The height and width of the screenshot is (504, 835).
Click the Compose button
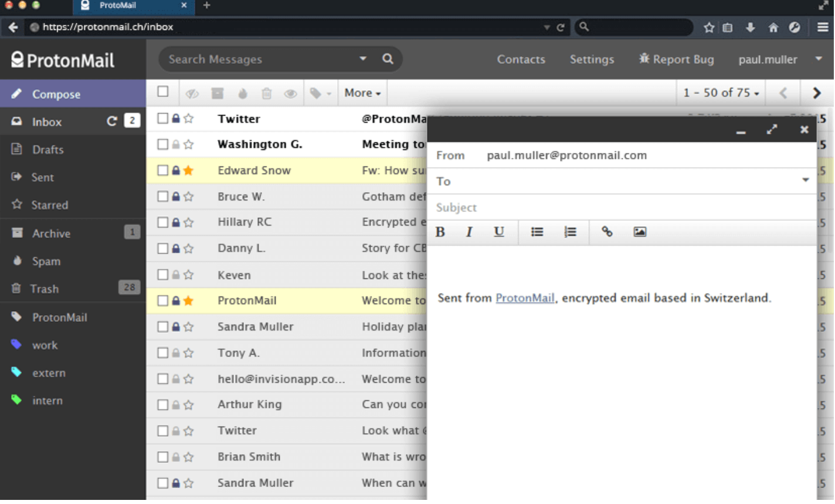(x=56, y=93)
